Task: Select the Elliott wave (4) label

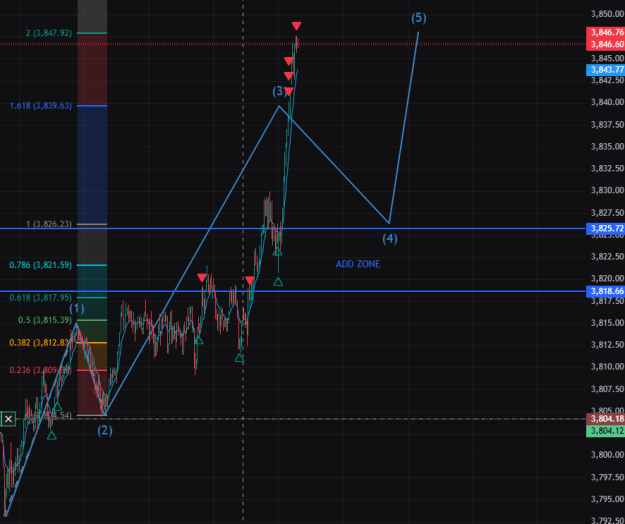Action: [x=390, y=239]
